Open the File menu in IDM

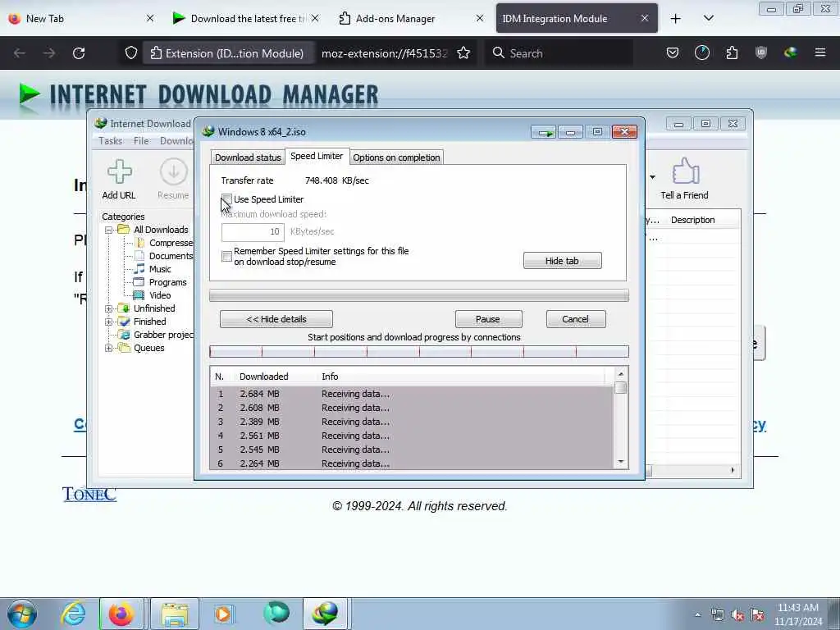point(141,141)
